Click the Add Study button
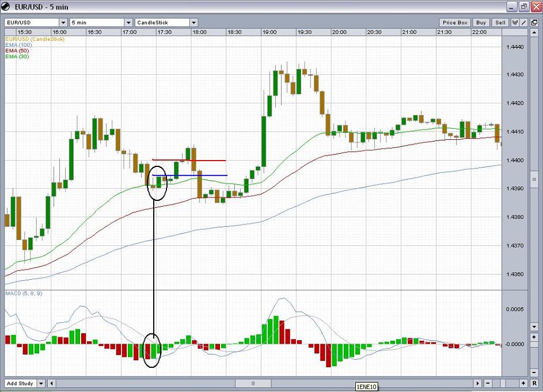 tap(20, 383)
